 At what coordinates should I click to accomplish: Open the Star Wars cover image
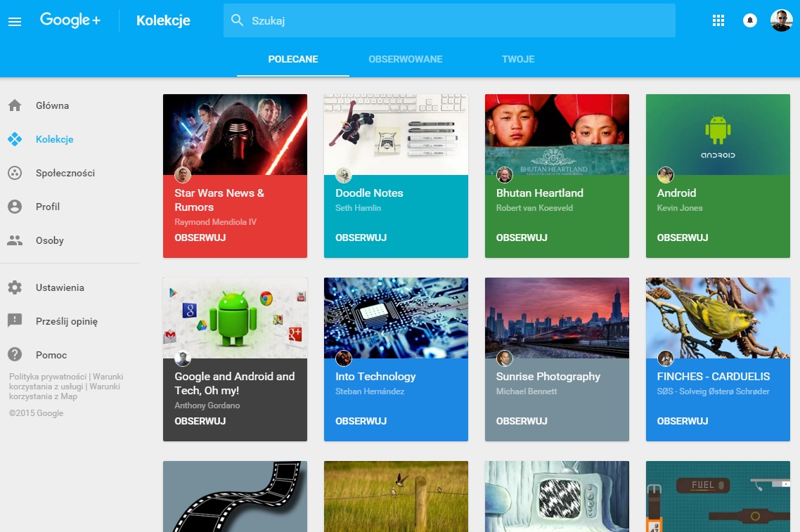tap(236, 135)
